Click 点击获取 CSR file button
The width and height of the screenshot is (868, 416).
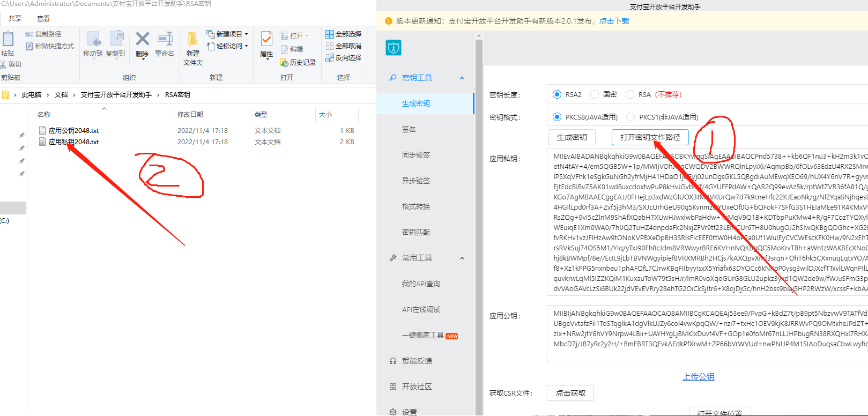(570, 393)
